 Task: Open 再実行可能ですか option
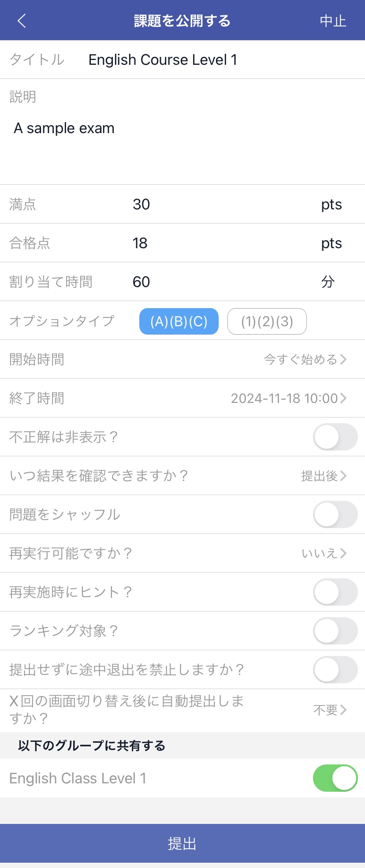click(x=324, y=553)
